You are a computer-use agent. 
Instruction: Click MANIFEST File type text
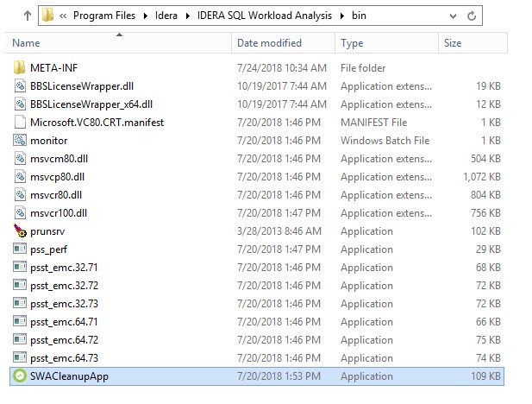tap(373, 123)
